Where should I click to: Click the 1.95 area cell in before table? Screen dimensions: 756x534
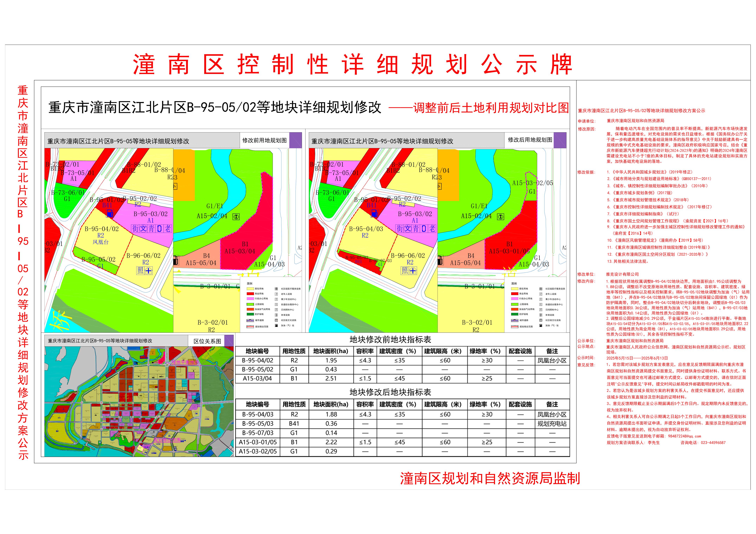click(331, 360)
